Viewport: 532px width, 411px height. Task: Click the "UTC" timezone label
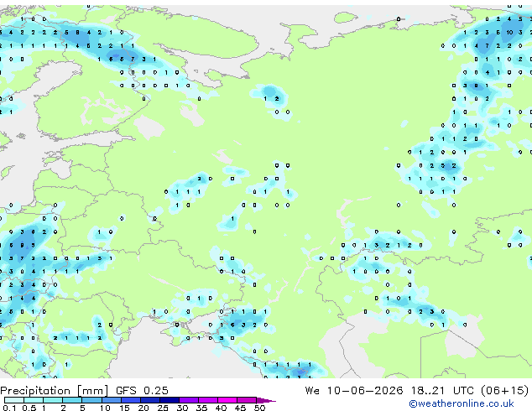point(464,391)
